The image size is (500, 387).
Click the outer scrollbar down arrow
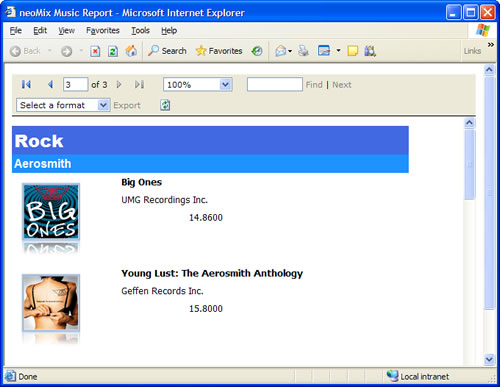(x=489, y=359)
